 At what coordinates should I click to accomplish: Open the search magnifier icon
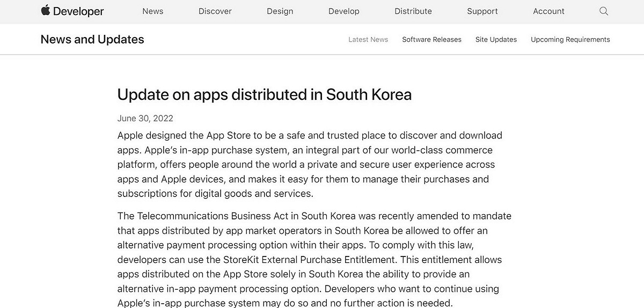tap(604, 11)
